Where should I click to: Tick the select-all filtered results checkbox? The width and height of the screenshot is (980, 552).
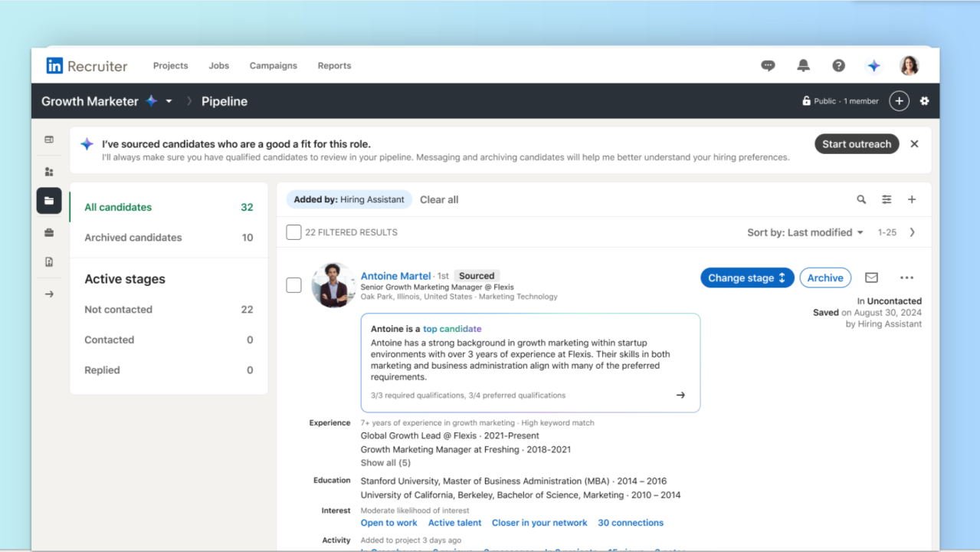click(x=293, y=232)
